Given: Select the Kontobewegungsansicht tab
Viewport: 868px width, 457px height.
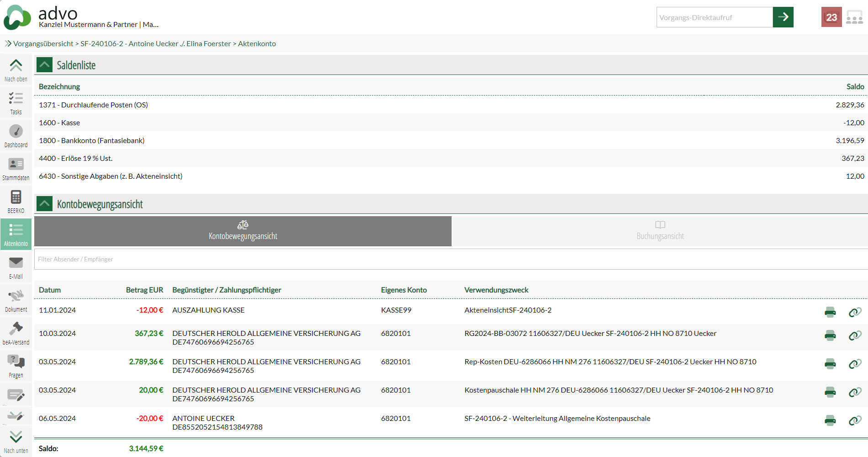Looking at the screenshot, I should [x=243, y=231].
